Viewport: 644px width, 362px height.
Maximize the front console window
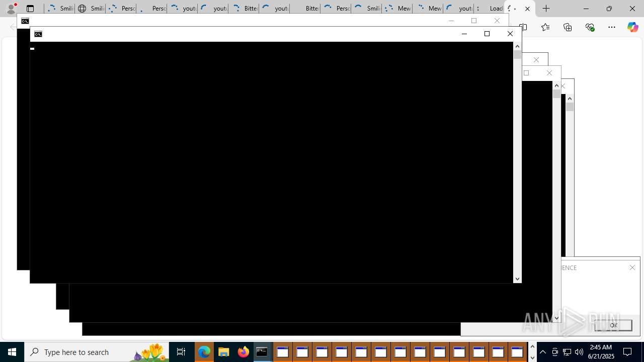[487, 34]
